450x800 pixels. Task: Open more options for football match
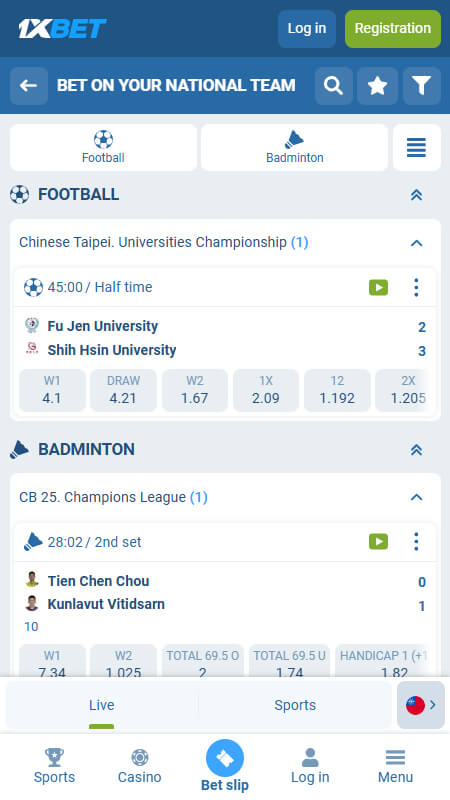coord(416,288)
